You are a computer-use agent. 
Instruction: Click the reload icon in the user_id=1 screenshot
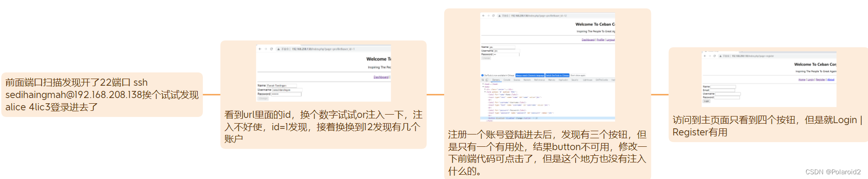click(x=272, y=49)
